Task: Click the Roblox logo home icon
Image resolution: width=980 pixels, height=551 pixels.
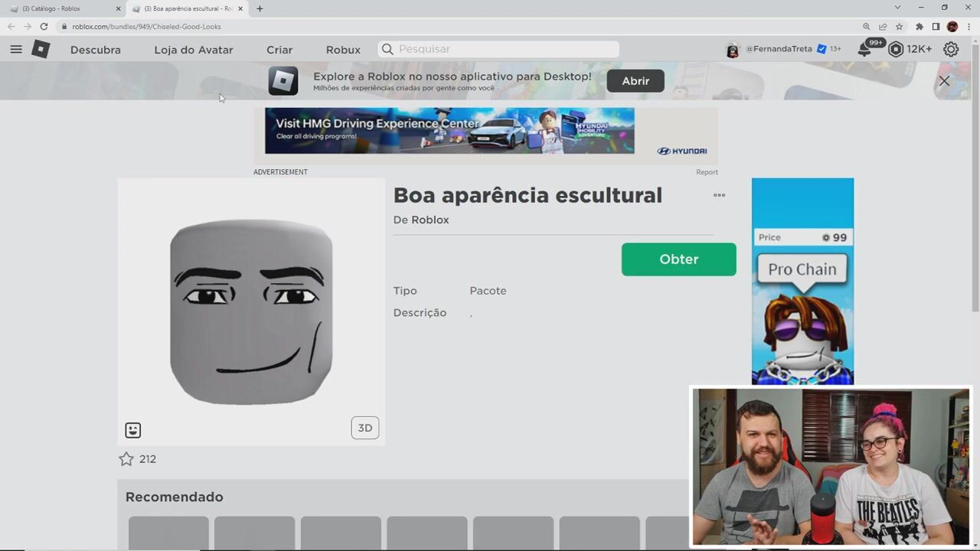Action: (x=41, y=49)
